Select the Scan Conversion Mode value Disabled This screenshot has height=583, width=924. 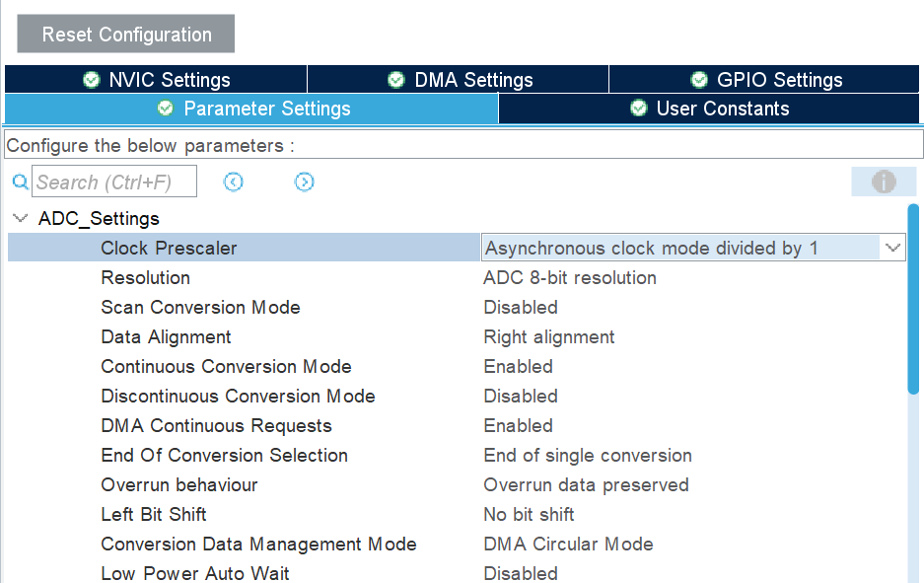coord(521,308)
